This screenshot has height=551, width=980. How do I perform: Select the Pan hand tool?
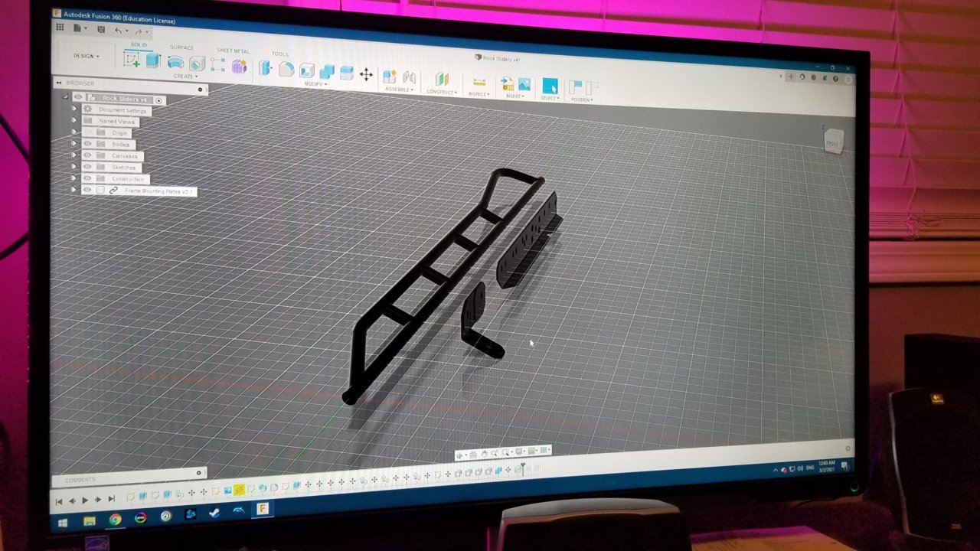pos(484,454)
